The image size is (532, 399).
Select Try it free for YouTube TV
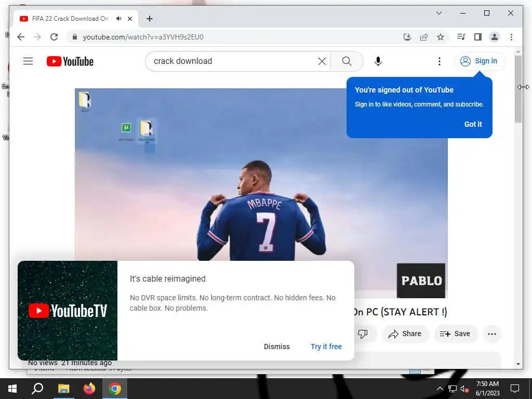pyautogui.click(x=326, y=347)
